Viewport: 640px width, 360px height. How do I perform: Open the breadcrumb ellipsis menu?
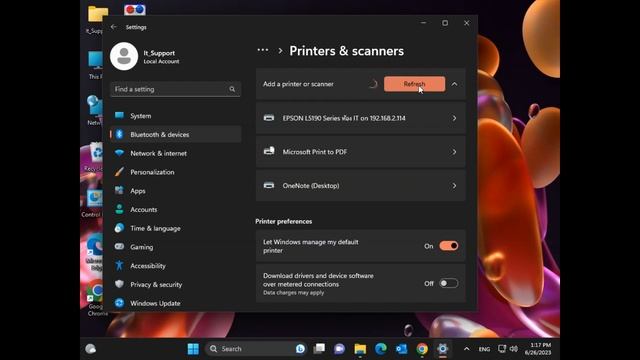(x=263, y=50)
